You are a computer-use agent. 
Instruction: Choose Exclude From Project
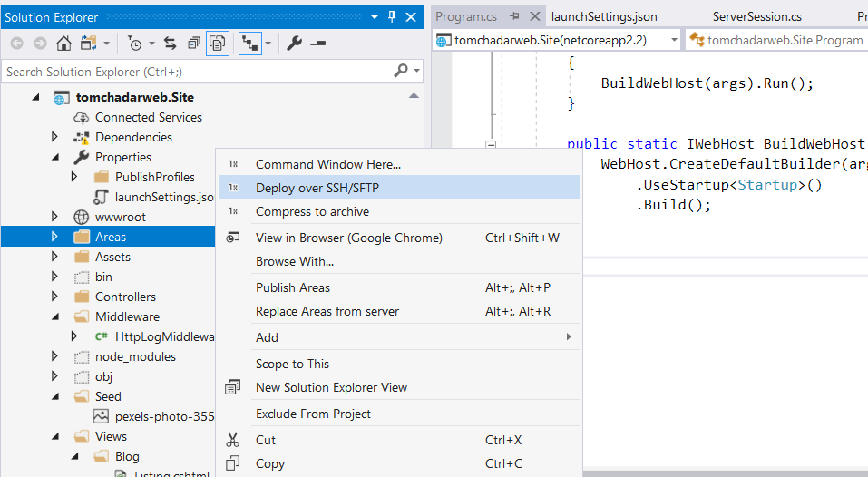coord(399,414)
